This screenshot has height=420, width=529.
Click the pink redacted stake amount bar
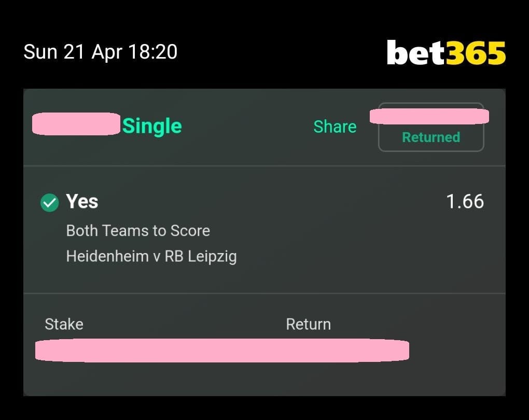[222, 351]
